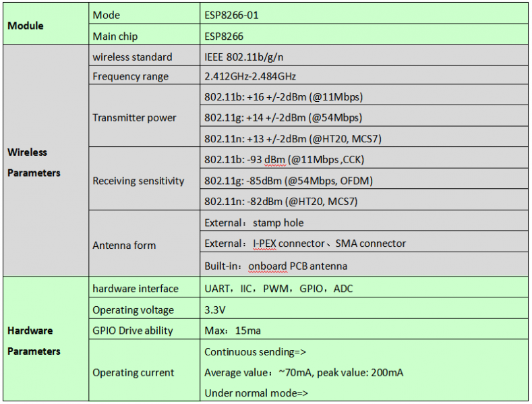Screen dimensions: 532x404
Task: Select the 'Main chip' label cell
Action: click(144, 34)
